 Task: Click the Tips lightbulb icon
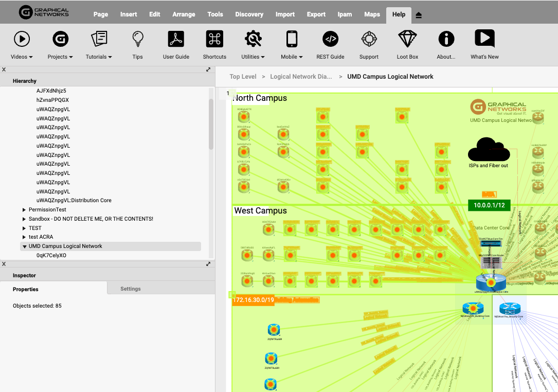pos(137,39)
